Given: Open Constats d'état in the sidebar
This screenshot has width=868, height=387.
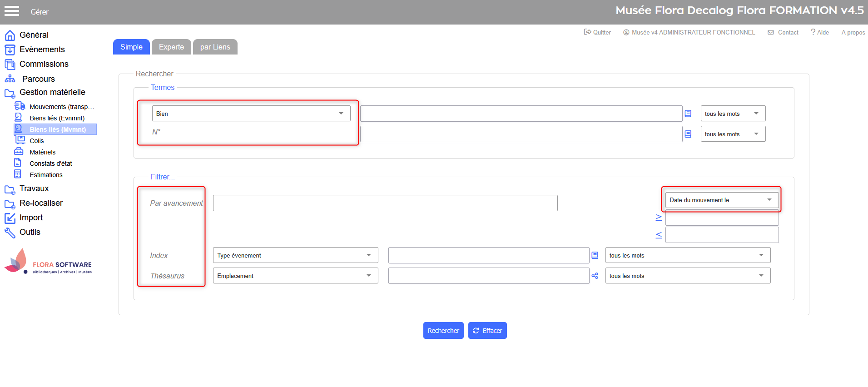Looking at the screenshot, I should click(x=50, y=164).
